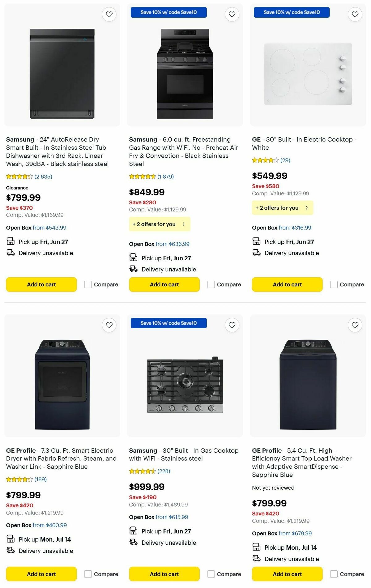Click the heart icon on the Samsung gas cooktop
Screen dimensions: 371x588
tap(232, 325)
